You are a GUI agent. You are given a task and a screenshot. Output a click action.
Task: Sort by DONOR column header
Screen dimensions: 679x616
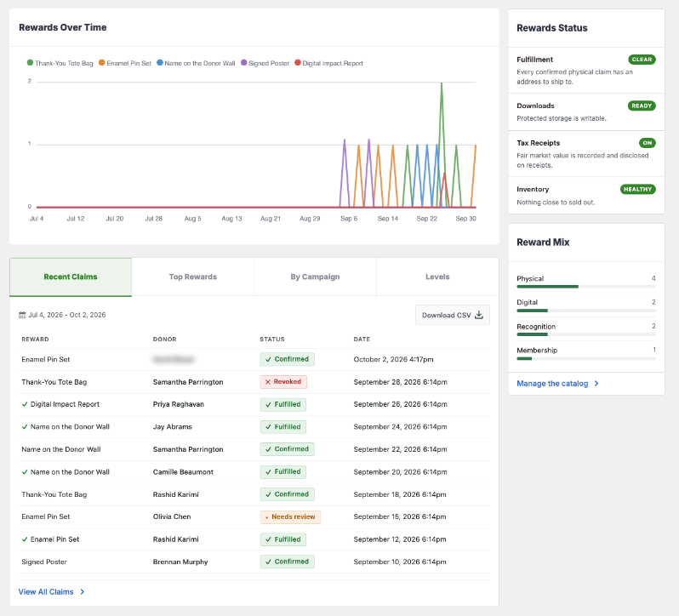point(164,339)
